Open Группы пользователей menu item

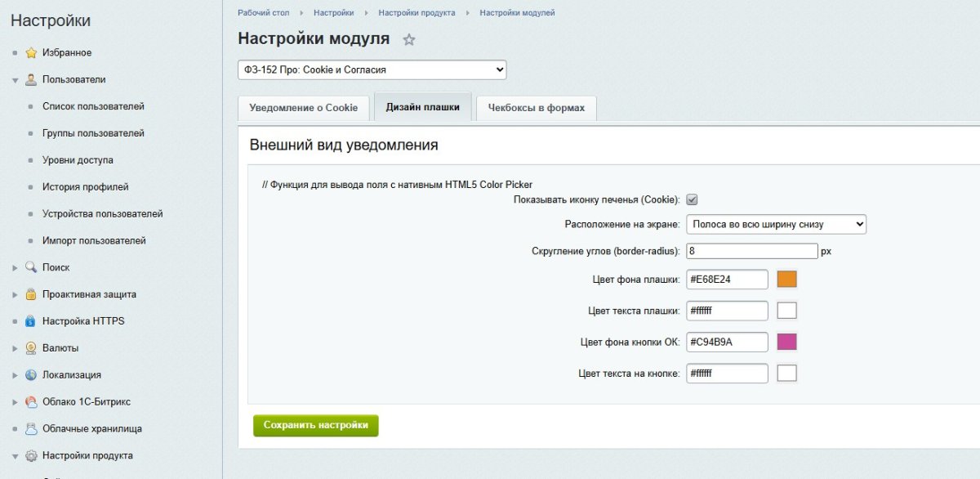93,133
